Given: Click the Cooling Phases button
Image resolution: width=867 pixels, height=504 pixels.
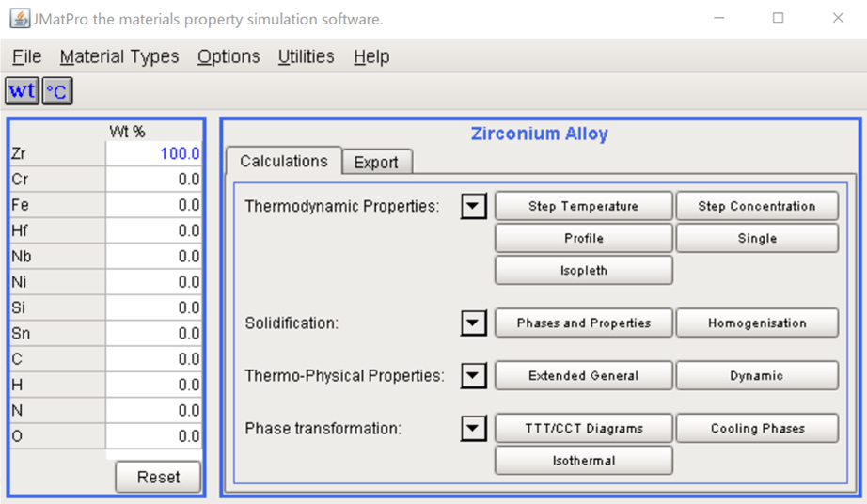Looking at the screenshot, I should point(757,428).
